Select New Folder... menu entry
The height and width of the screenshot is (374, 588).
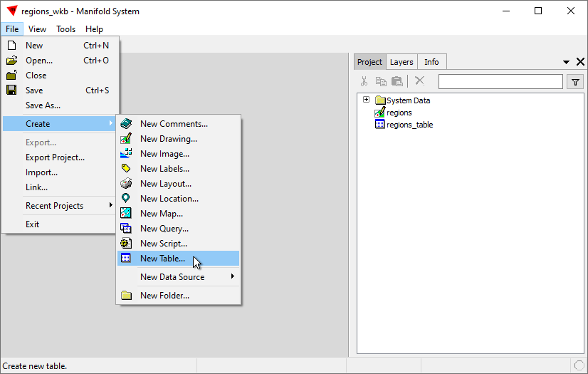tap(178, 296)
